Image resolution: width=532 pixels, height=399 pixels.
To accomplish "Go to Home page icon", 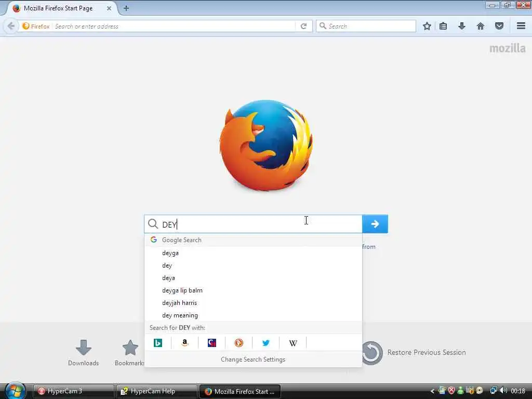I will [x=481, y=26].
